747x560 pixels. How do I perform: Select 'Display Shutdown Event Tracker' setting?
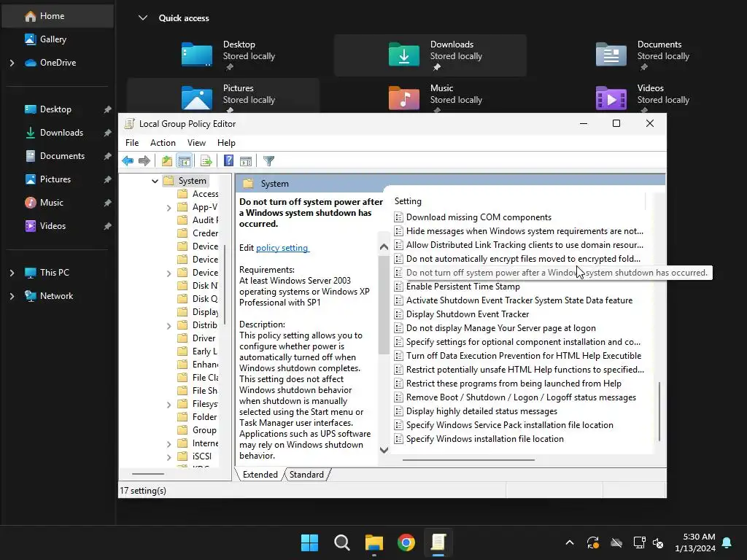(x=468, y=314)
